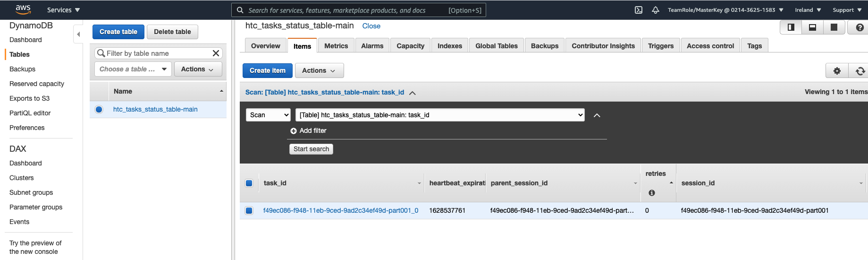Open the Ireland region menu
868x260 pixels.
(808, 10)
